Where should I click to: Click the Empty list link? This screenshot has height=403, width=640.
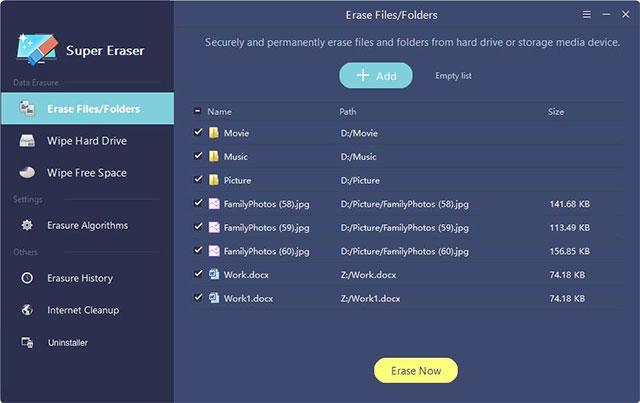point(453,76)
